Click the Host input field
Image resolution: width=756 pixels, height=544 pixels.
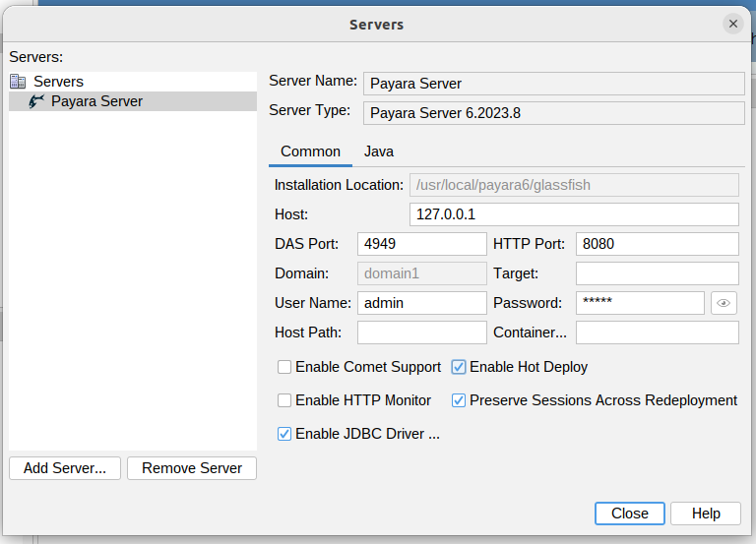[x=573, y=214]
